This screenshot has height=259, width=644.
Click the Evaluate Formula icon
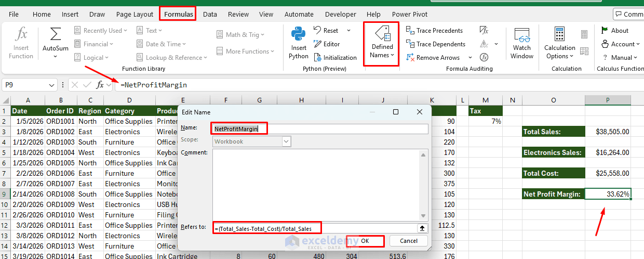tap(484, 58)
